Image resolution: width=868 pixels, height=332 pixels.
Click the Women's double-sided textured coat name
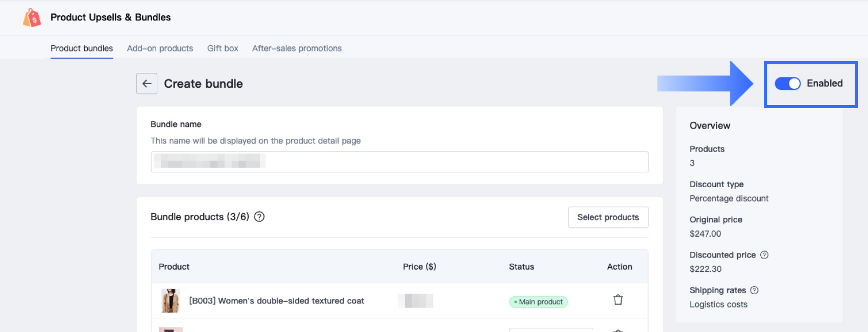(x=276, y=301)
